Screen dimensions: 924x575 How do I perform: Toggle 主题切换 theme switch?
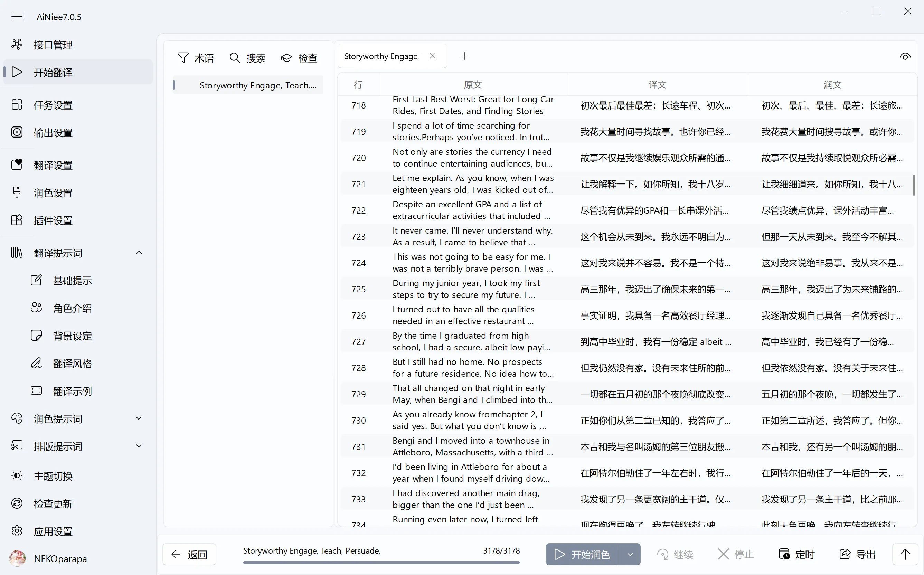pyautogui.click(x=53, y=476)
